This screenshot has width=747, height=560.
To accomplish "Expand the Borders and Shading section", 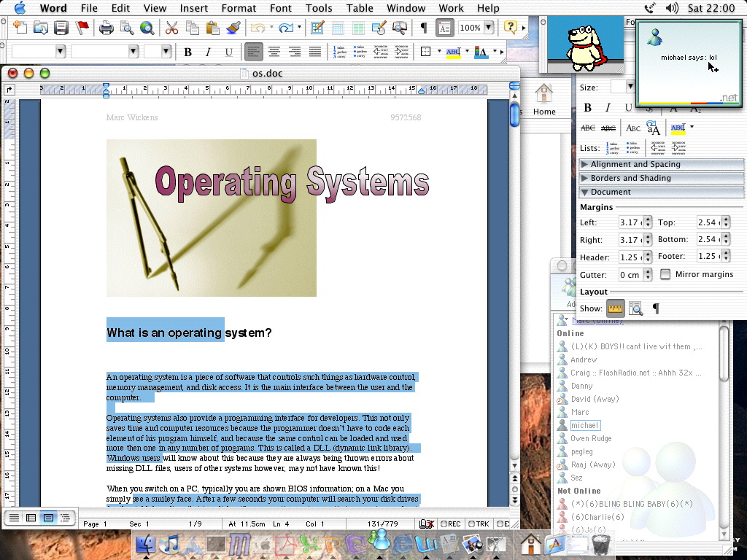I will 630,178.
